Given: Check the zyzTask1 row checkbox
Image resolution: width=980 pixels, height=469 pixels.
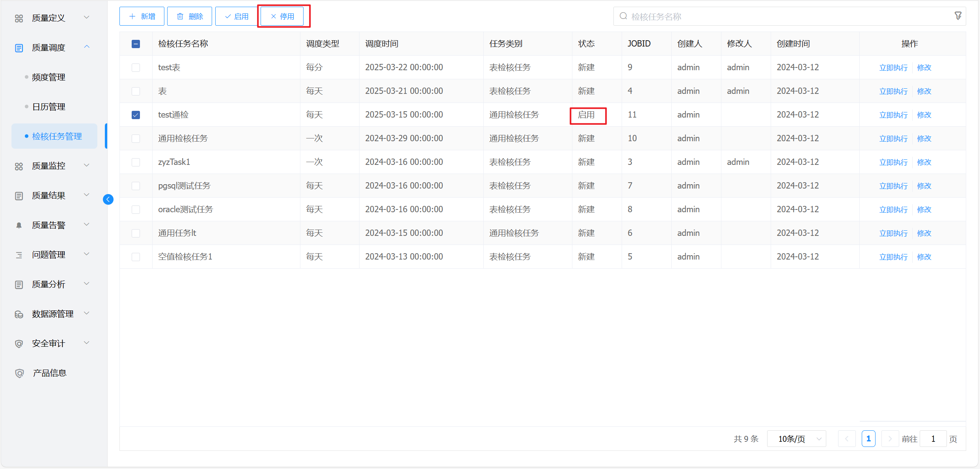Looking at the screenshot, I should coord(136,162).
